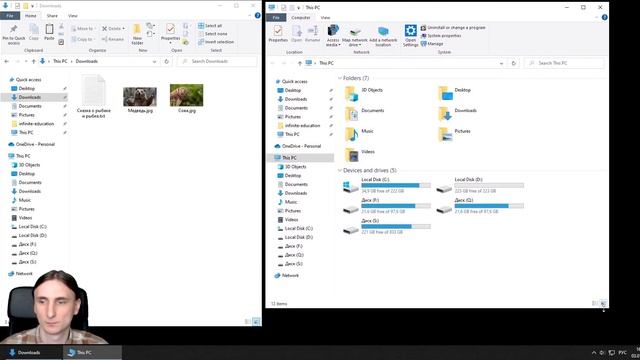Open the Home tab in Downloads window
The height and width of the screenshot is (360, 640).
coord(31,16)
